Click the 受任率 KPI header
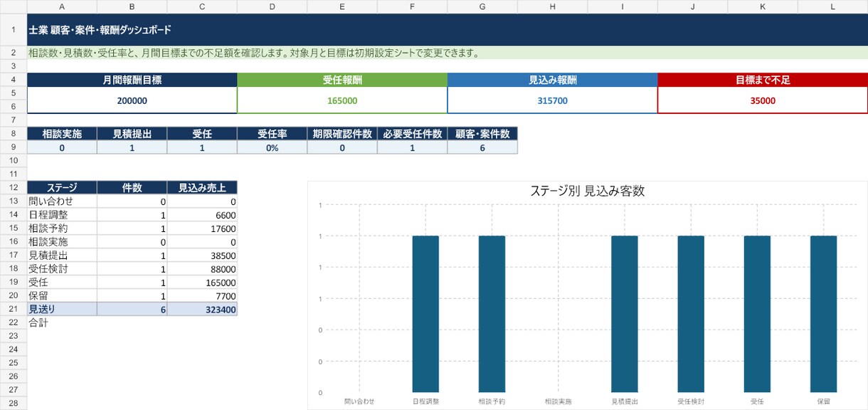The height and width of the screenshot is (410, 868). (272, 134)
